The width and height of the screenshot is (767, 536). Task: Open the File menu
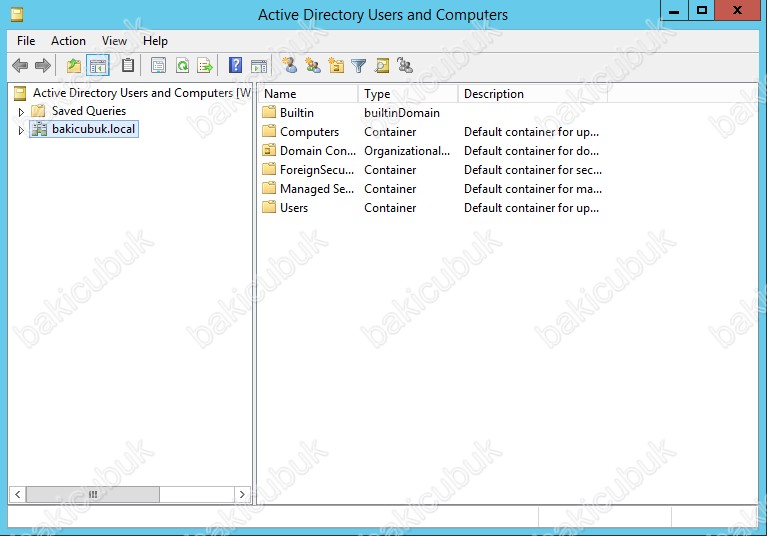tap(26, 41)
